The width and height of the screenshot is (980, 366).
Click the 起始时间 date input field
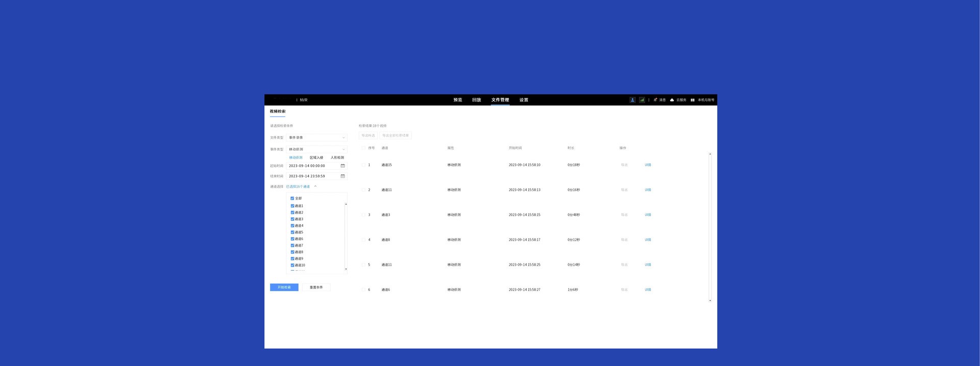pyautogui.click(x=312, y=166)
